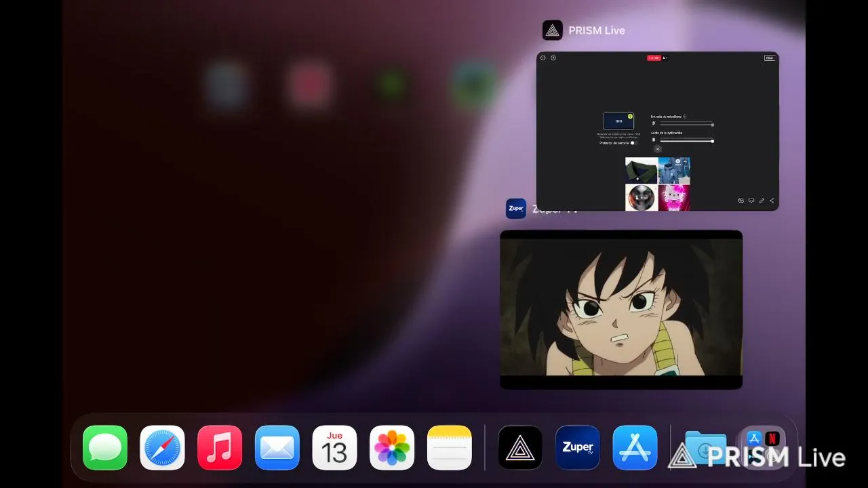Image resolution: width=868 pixels, height=488 pixels.
Task: Open Messages from the dock
Action: click(x=105, y=447)
